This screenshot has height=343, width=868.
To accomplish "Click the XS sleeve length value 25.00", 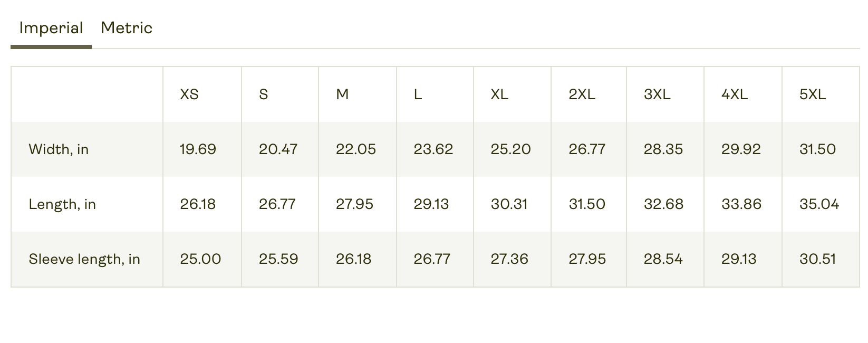I will [200, 259].
